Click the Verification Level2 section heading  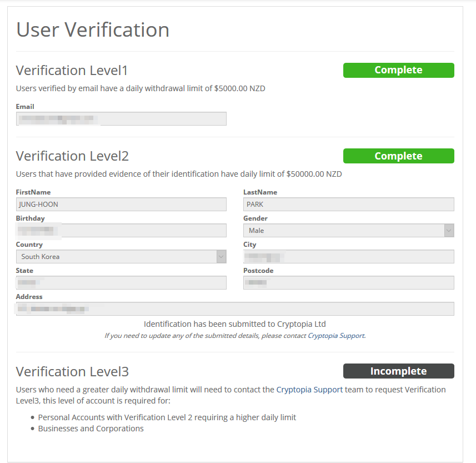[72, 156]
